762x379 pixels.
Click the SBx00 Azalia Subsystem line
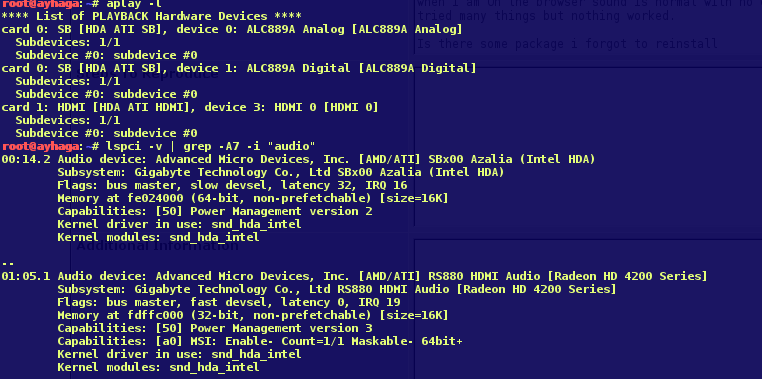280,172
